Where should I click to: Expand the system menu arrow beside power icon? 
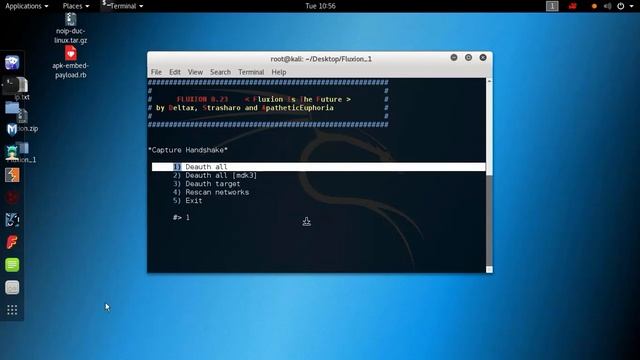tap(631, 6)
